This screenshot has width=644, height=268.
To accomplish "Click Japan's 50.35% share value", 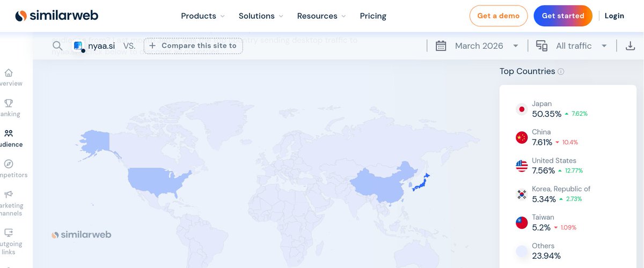I will [x=546, y=114].
